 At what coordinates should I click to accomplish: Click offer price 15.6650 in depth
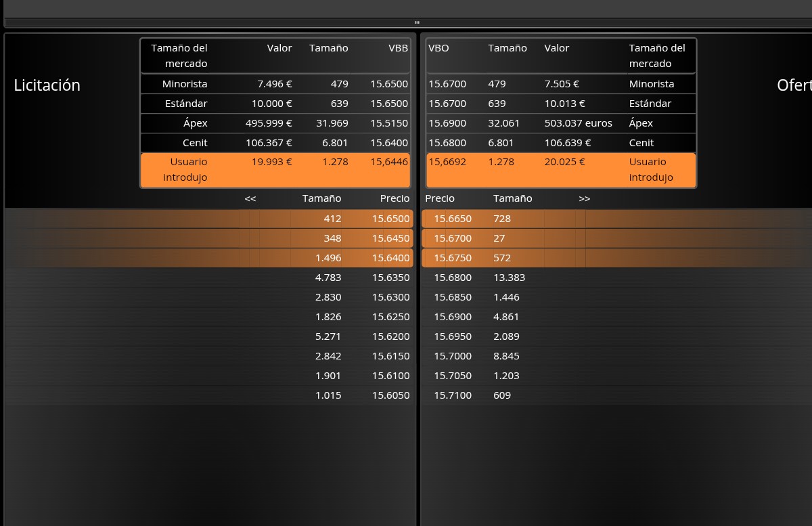point(453,219)
